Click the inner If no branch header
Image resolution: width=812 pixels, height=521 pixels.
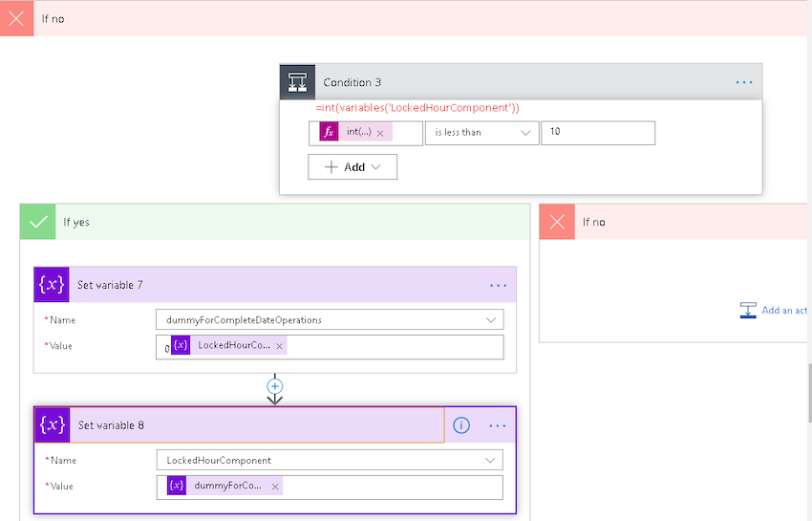click(673, 222)
